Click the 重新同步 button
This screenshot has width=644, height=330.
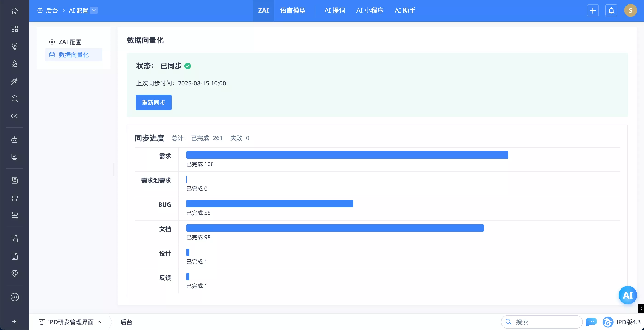tap(153, 102)
